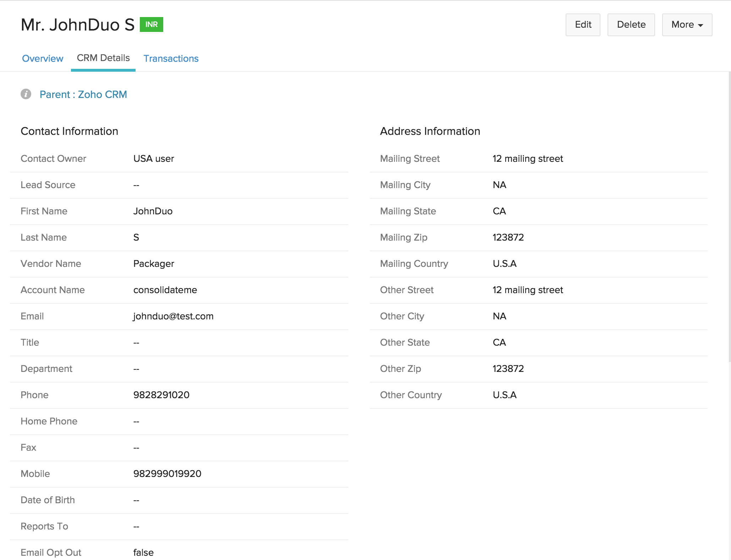Click the Phone number 9828291020
This screenshot has width=731, height=560.
[x=161, y=395]
